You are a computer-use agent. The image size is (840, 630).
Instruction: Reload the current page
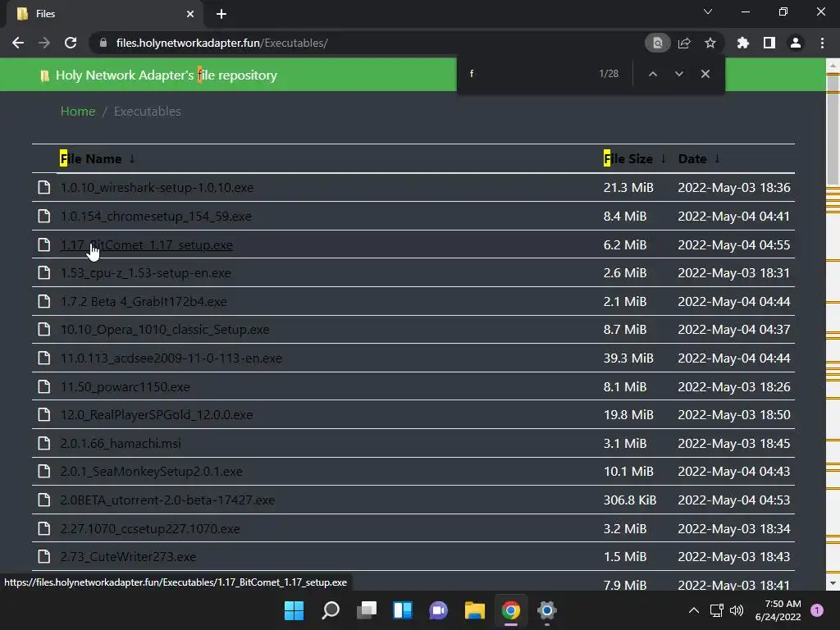tap(71, 43)
